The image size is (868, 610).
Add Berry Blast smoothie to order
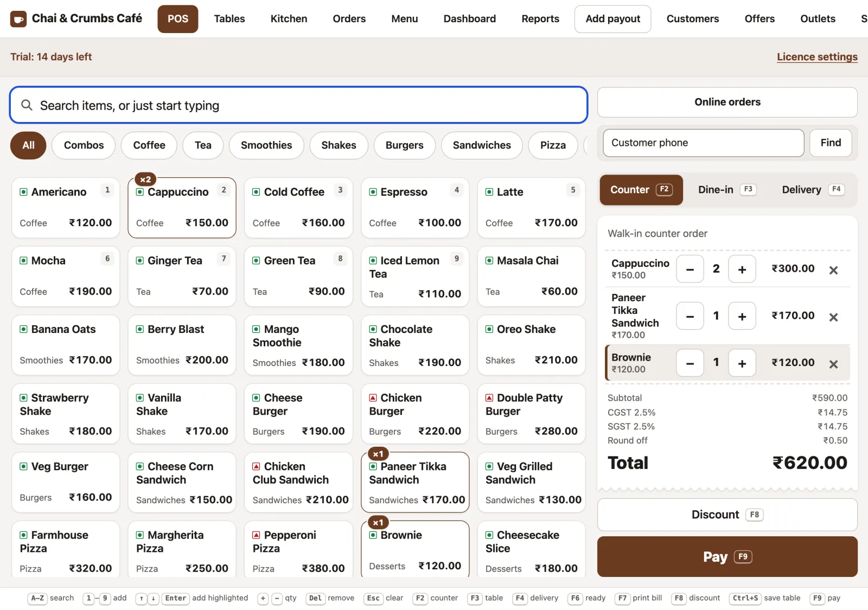click(182, 345)
